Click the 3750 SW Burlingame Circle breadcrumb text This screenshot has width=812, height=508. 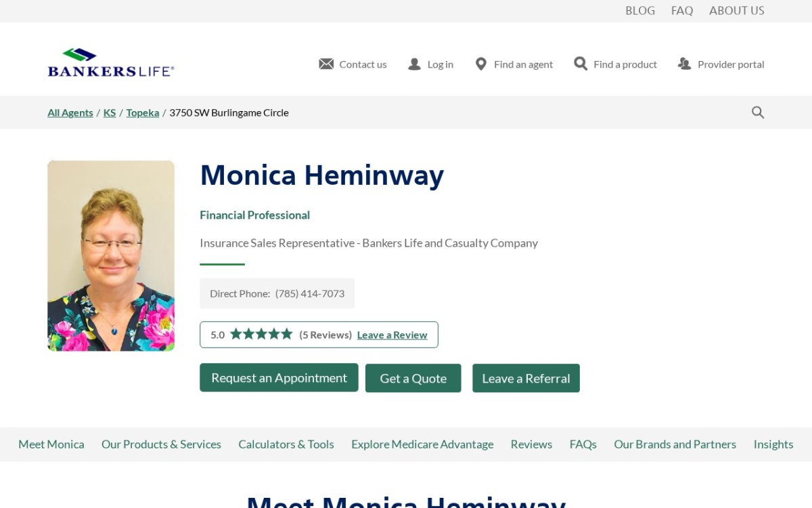(229, 112)
